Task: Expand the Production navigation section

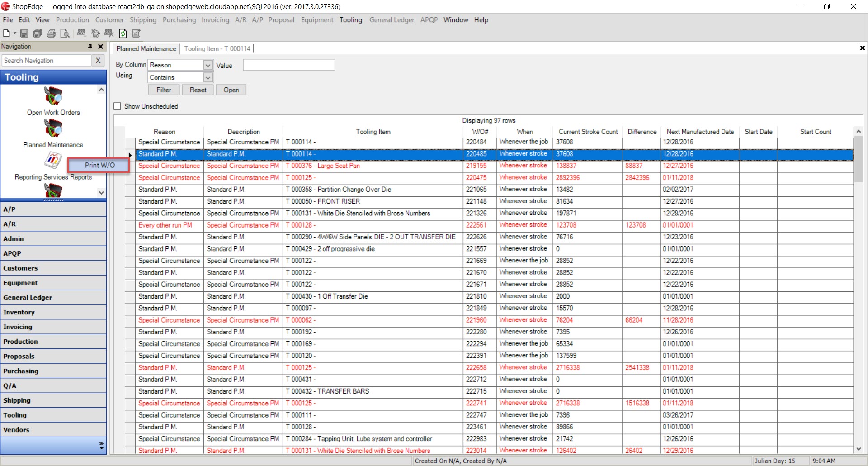Action: (53, 342)
